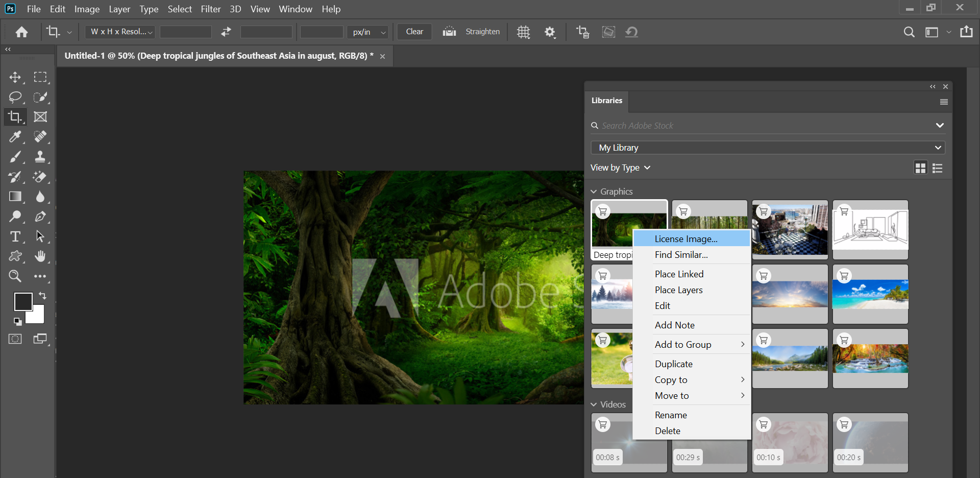Select the Gradient tool
The width and height of the screenshot is (980, 478).
tap(15, 197)
